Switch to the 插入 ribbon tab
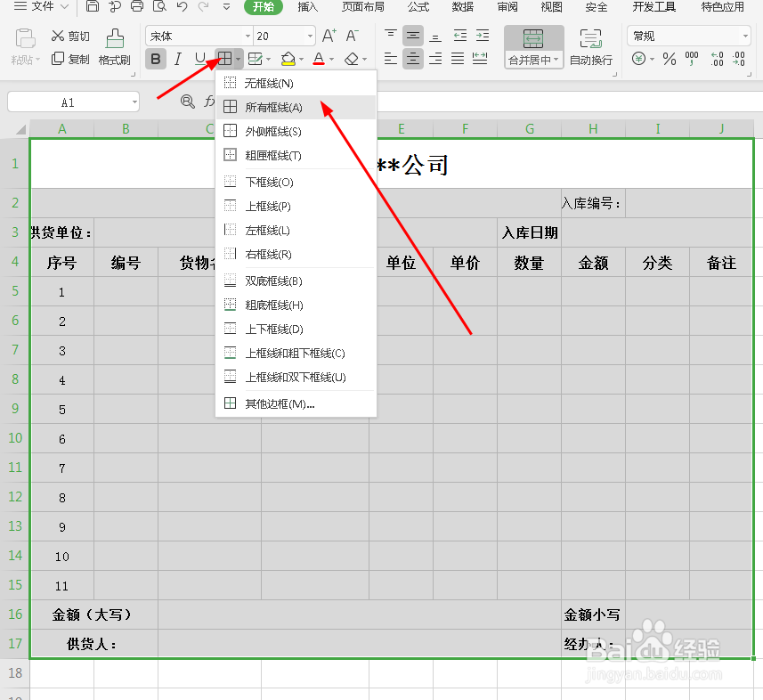 click(x=306, y=8)
